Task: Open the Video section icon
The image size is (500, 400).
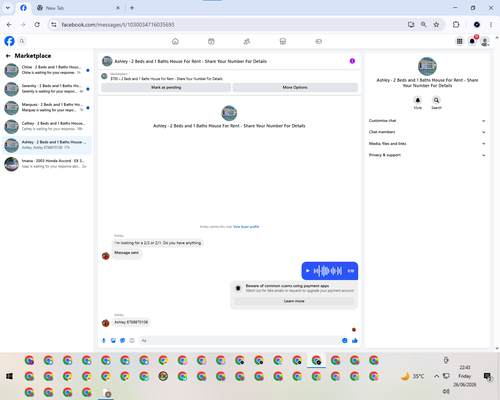Action: pos(211,41)
